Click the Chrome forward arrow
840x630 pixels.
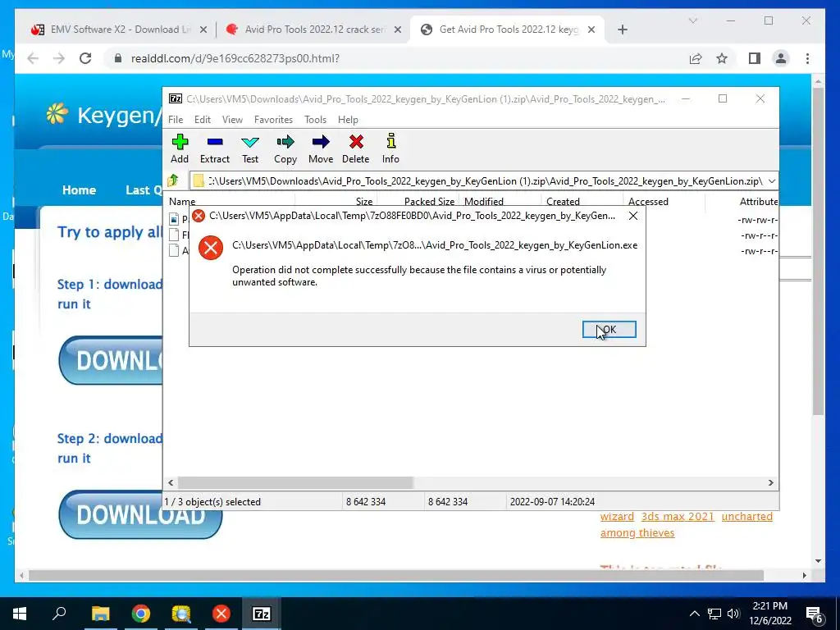[x=59, y=58]
